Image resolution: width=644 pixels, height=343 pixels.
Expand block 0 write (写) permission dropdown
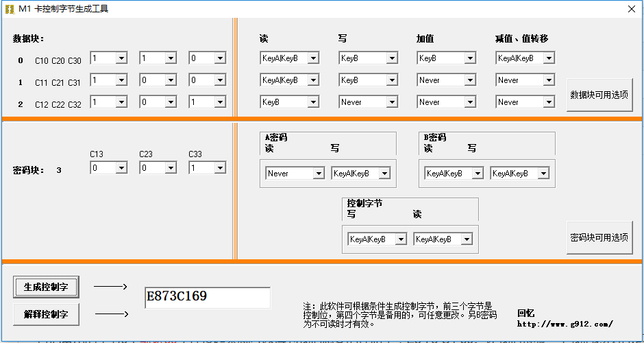click(x=391, y=58)
